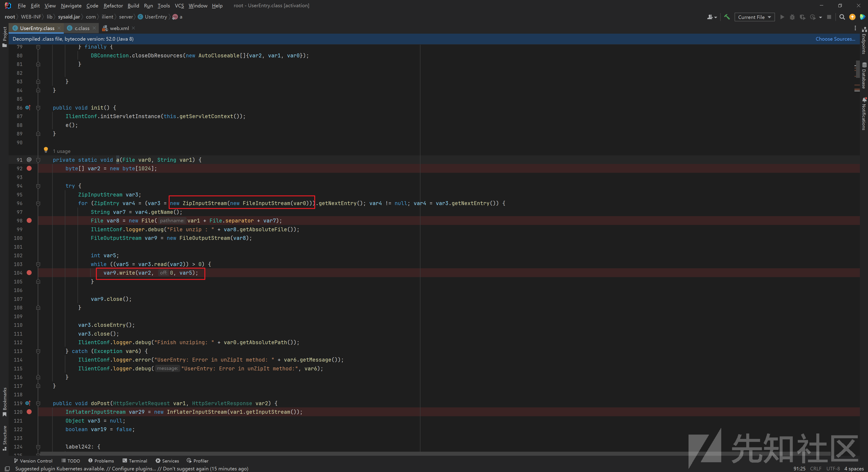Collapse the method a fold at line 91
The height and width of the screenshot is (472, 868).
tap(38, 160)
